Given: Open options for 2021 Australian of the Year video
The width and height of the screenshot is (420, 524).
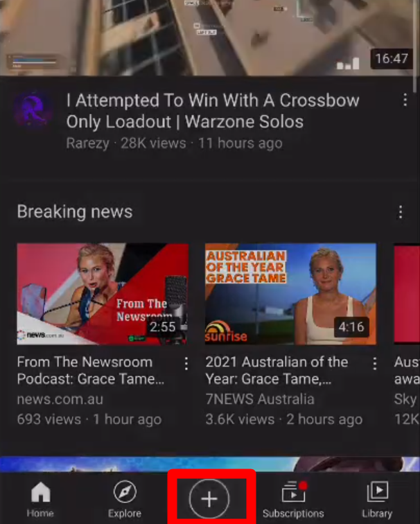Looking at the screenshot, I should click(374, 364).
